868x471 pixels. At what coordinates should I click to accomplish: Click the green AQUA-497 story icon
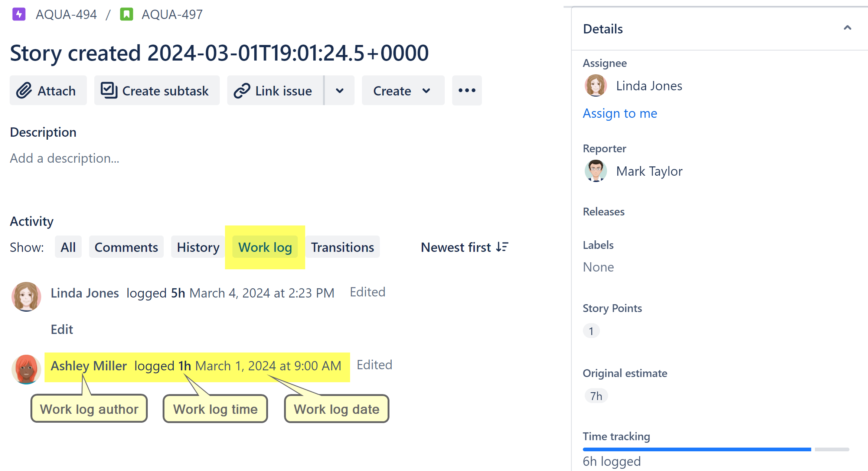(x=127, y=14)
